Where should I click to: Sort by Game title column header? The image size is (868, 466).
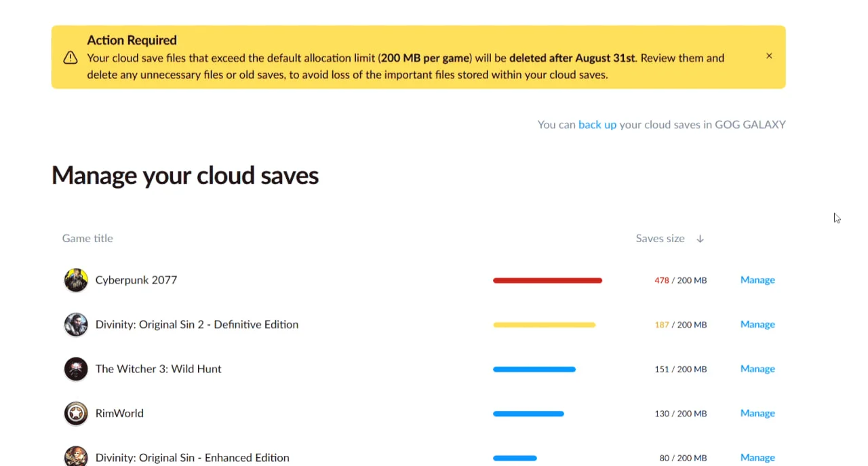coord(87,239)
